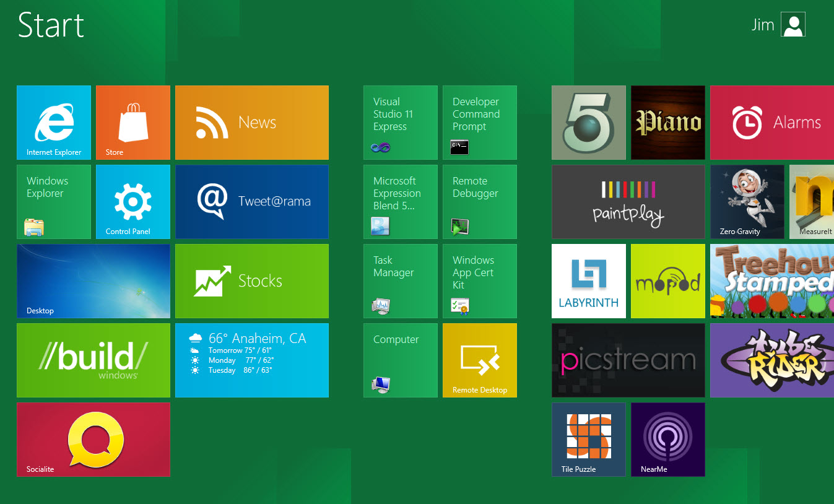This screenshot has height=504, width=834.
Task: Open the Remote Desktop tile
Action: pos(480,360)
